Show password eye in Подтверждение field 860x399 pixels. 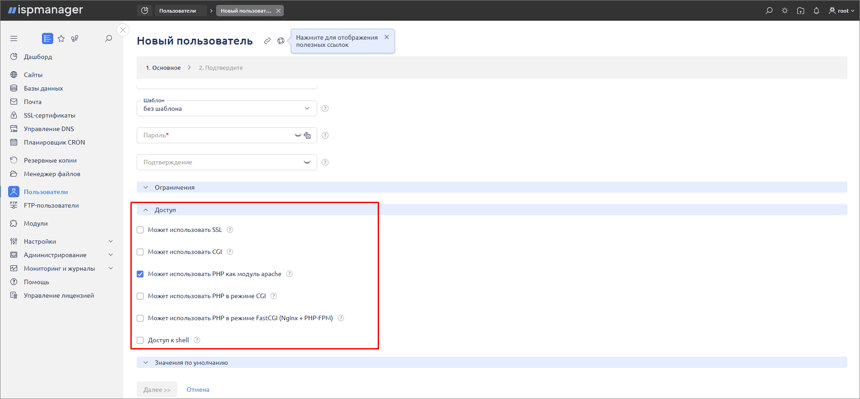(x=307, y=162)
